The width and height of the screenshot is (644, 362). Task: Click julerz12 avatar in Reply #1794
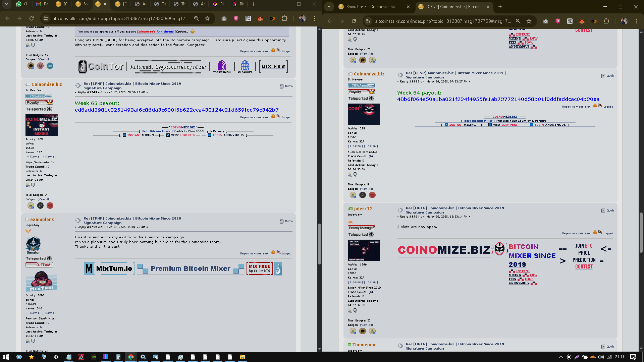click(364, 250)
